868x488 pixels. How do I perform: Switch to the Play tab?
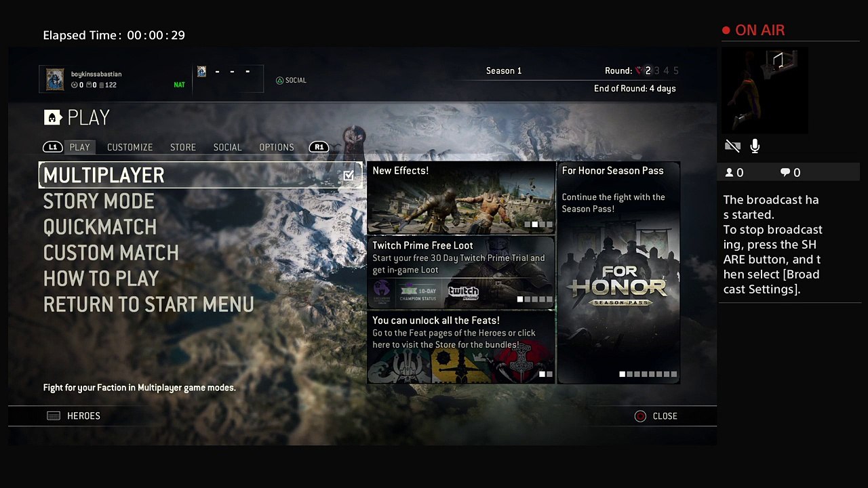(x=79, y=147)
